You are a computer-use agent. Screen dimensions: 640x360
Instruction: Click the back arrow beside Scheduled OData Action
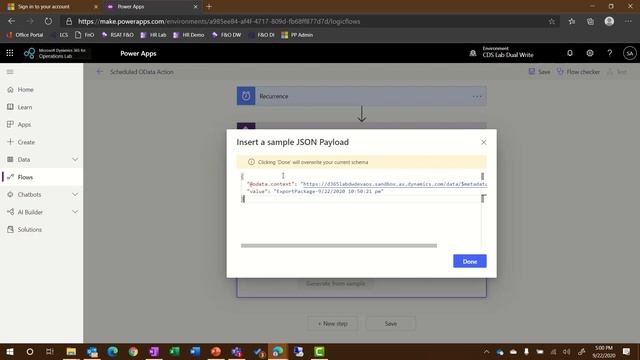[100, 72]
